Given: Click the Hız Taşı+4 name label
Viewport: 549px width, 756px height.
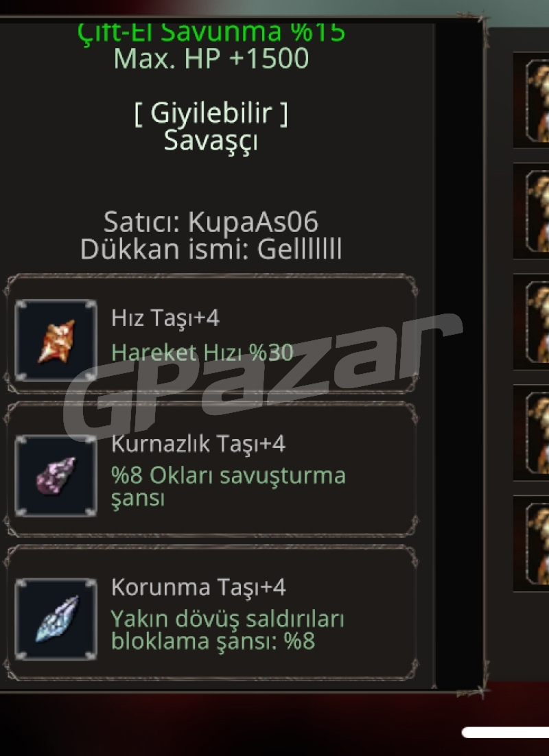Looking at the screenshot, I should (165, 319).
